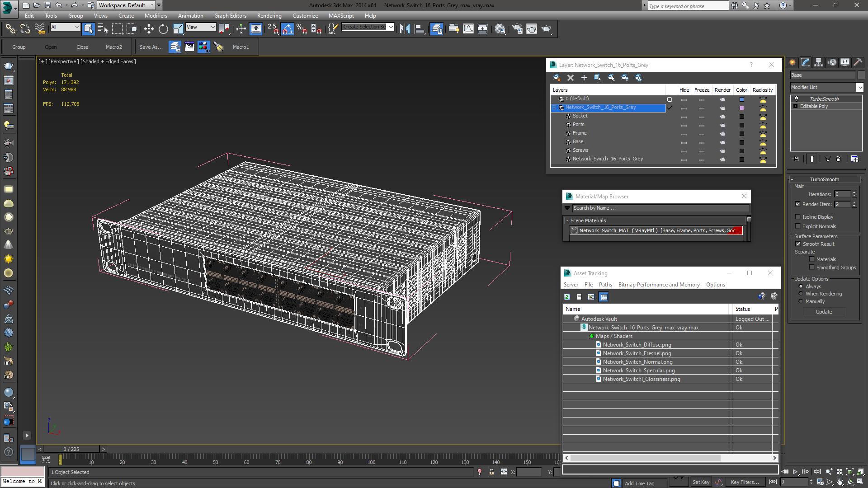
Task: Click color swatch of 0 (default) layer
Action: point(741,99)
